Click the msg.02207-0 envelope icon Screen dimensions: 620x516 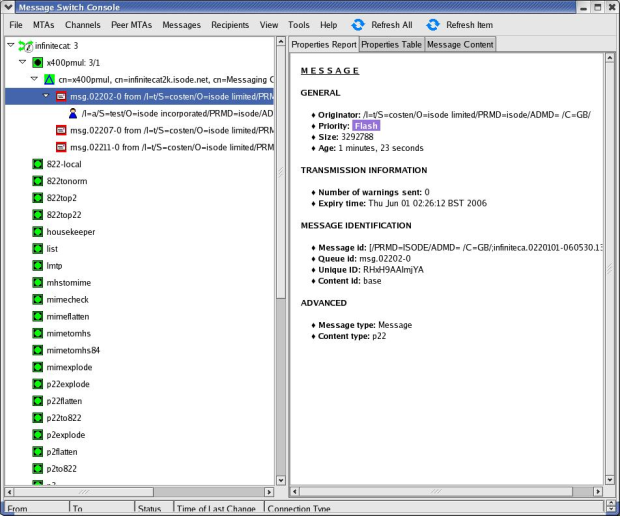61,130
